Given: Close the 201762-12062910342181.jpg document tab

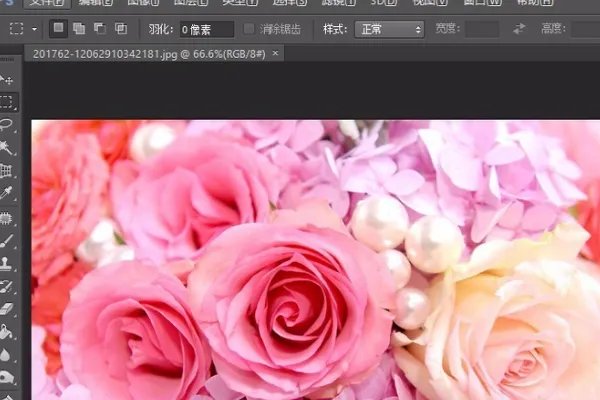Looking at the screenshot, I should tap(275, 54).
